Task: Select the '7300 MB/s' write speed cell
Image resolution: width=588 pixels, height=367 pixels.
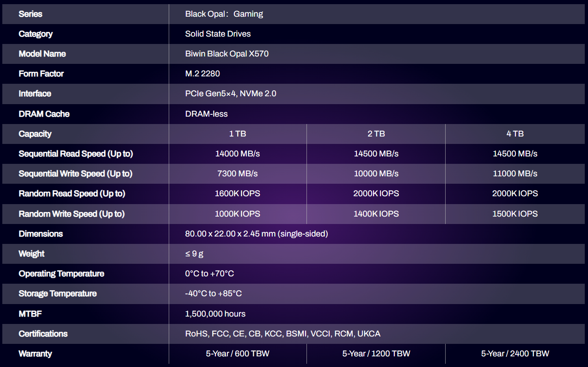Action: (x=238, y=174)
